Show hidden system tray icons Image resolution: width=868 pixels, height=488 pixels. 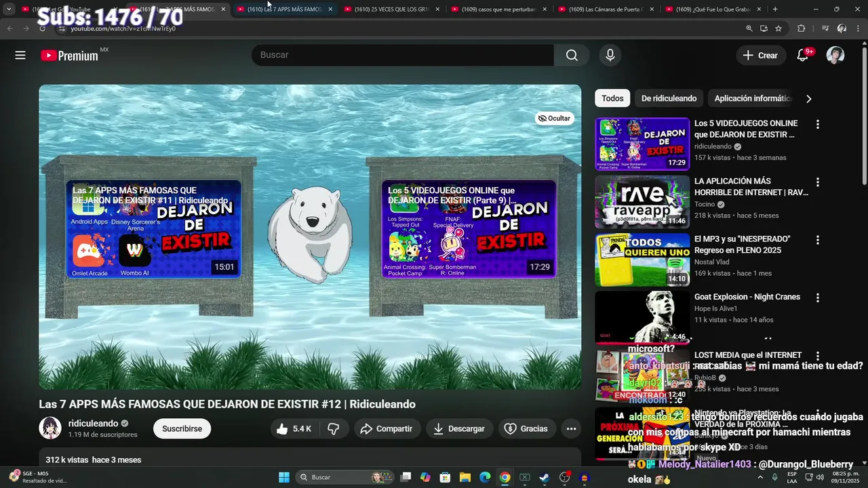pos(760,477)
